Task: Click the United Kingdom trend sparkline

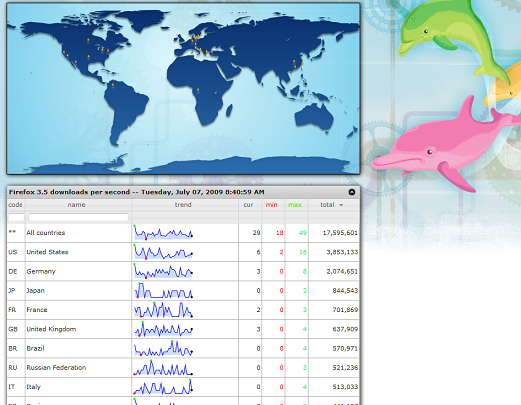Action: coord(163,329)
